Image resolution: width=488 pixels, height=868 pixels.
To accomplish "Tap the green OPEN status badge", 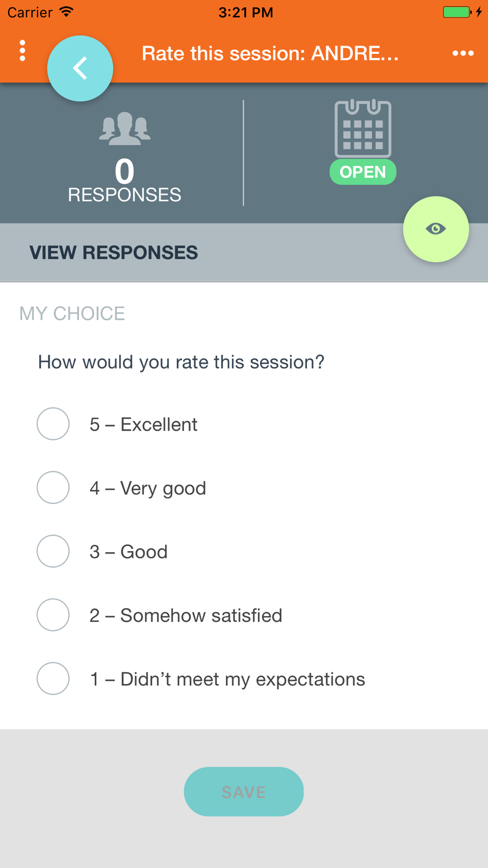I will (363, 172).
